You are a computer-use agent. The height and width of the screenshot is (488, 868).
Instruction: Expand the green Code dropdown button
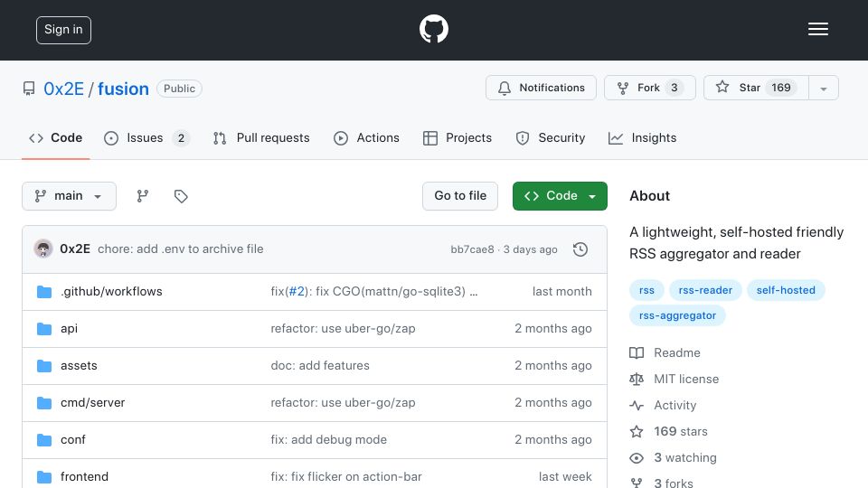[x=560, y=196]
